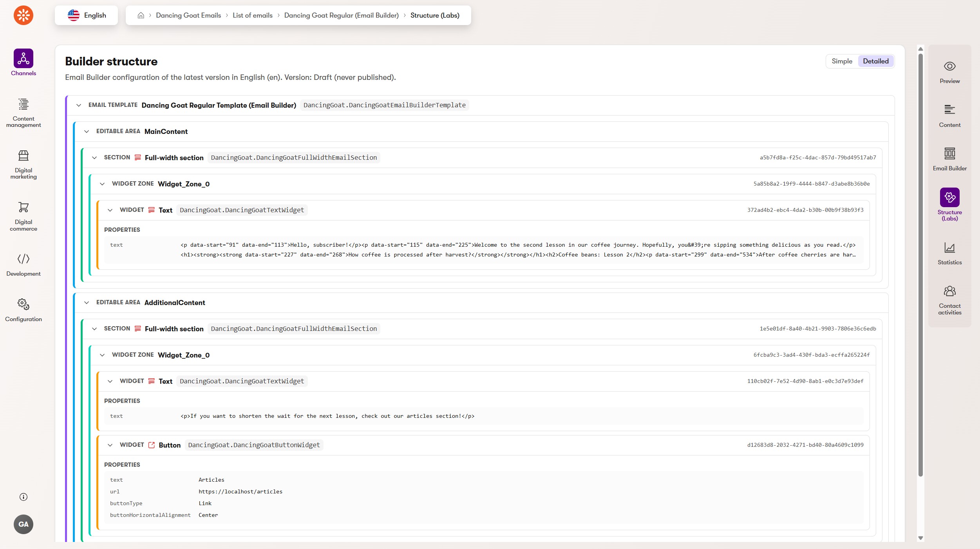
Task: Open Content management in the sidebar
Action: pos(24,113)
